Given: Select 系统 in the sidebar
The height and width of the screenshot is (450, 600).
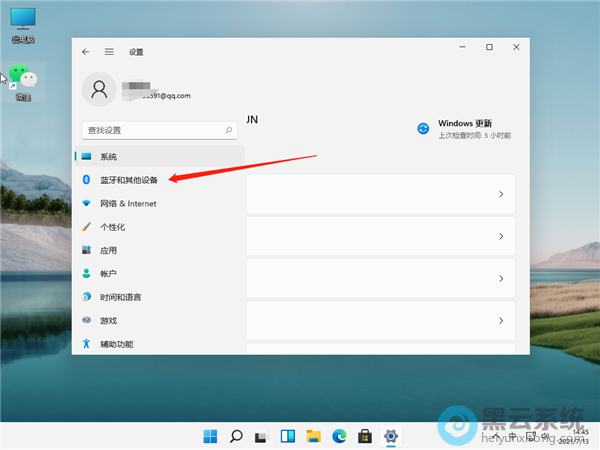Looking at the screenshot, I should (x=108, y=157).
